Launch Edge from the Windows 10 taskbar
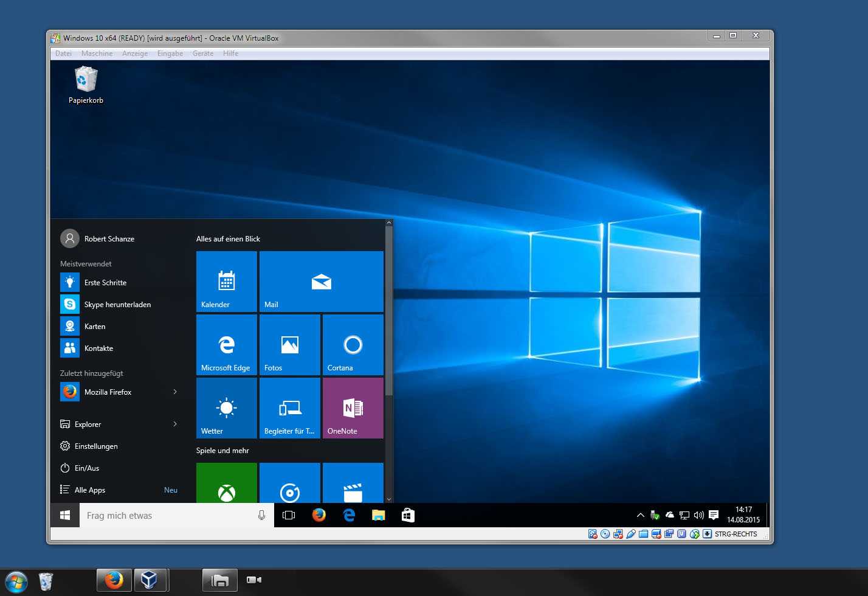 [x=349, y=515]
